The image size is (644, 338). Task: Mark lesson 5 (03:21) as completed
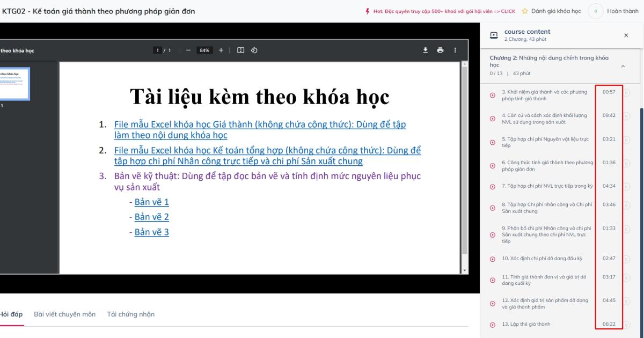point(626,139)
